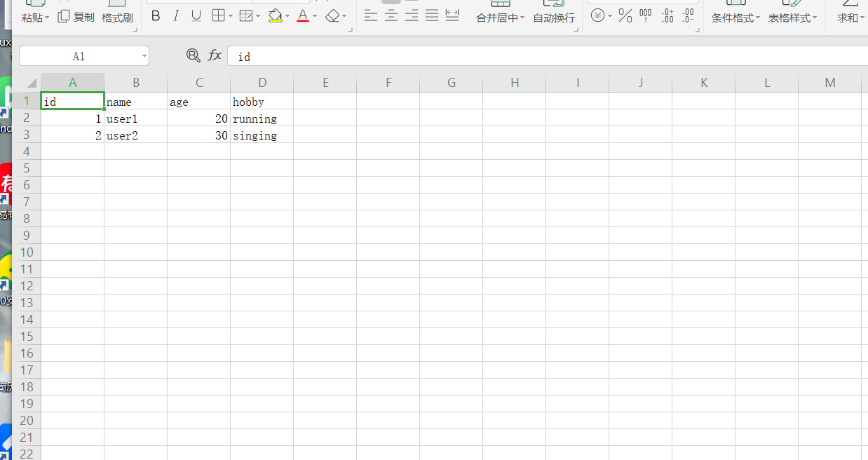Click the 复制 copy button
Image resolution: width=868 pixels, height=460 pixels.
(76, 17)
